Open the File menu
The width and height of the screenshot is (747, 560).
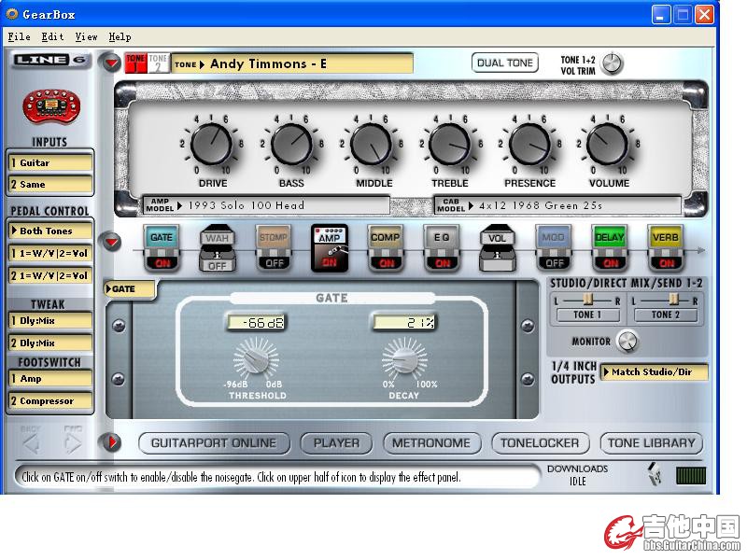19,36
